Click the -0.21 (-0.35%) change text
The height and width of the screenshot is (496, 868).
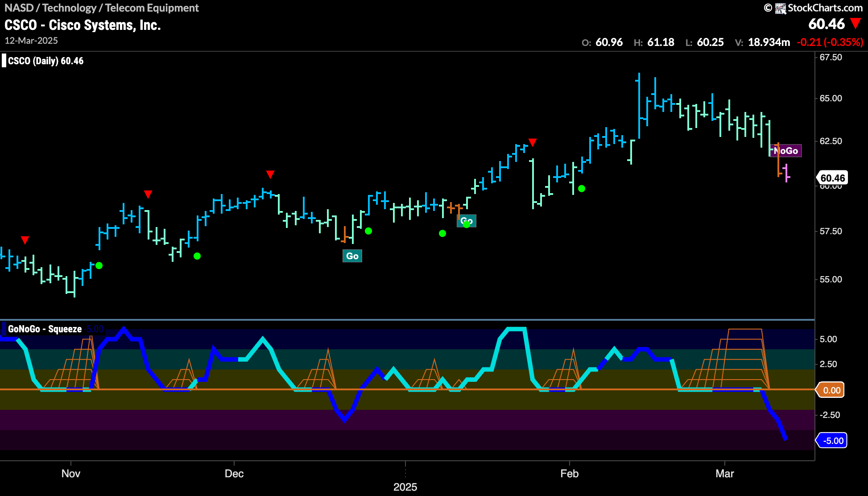830,42
